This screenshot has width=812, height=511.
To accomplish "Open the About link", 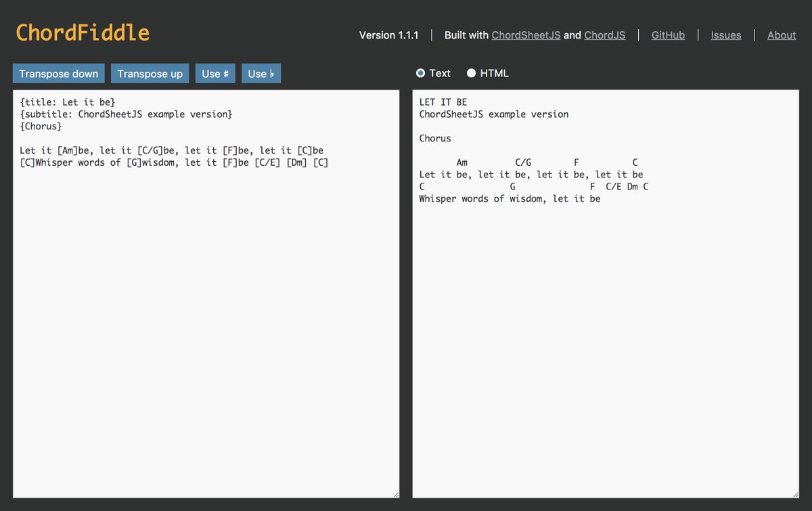I will click(x=782, y=35).
